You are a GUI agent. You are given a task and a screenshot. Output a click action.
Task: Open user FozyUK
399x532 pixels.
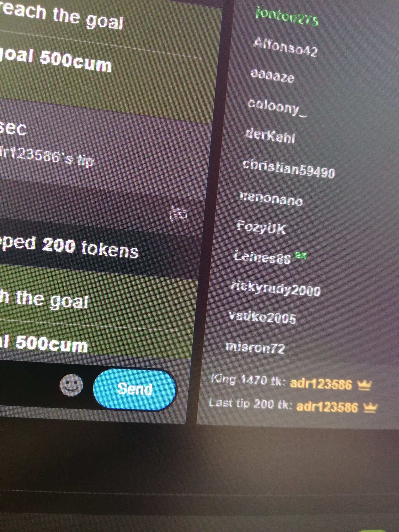tap(261, 227)
